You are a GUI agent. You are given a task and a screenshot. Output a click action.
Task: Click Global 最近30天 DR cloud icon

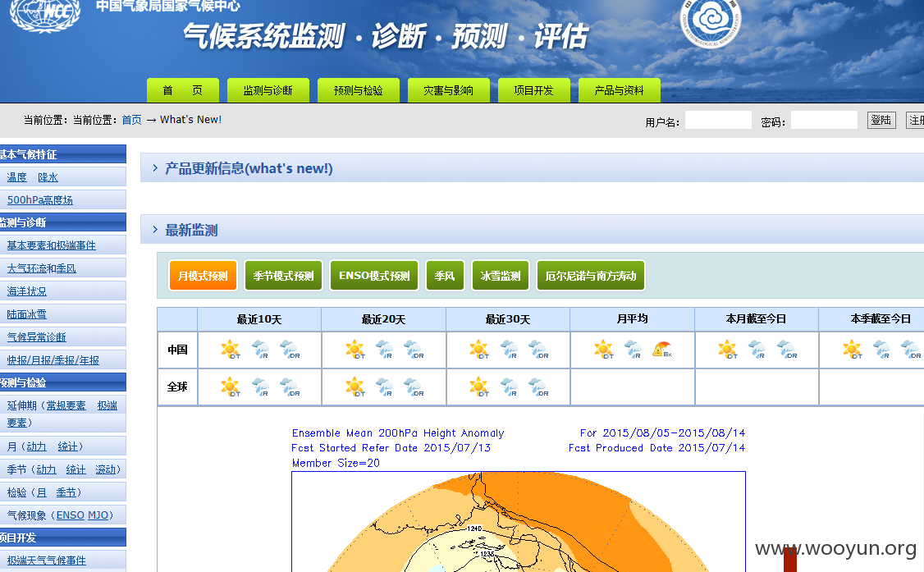(x=538, y=387)
